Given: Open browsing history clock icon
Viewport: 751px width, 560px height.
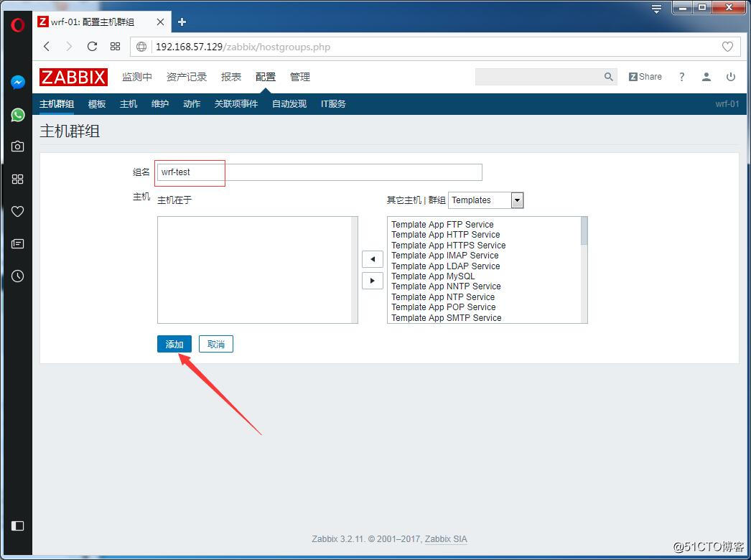Looking at the screenshot, I should point(18,276).
